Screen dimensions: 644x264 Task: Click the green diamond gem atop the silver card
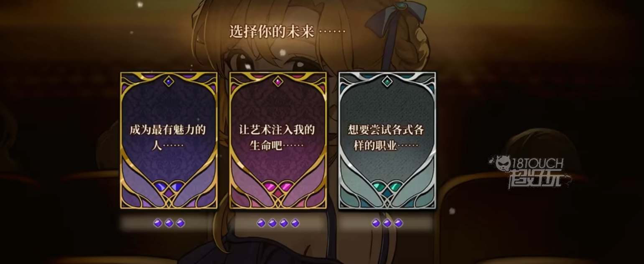[387, 81]
